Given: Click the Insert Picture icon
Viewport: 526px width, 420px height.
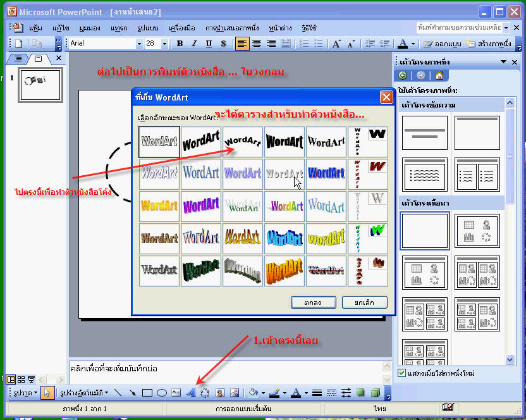Looking at the screenshot, I should (x=235, y=392).
